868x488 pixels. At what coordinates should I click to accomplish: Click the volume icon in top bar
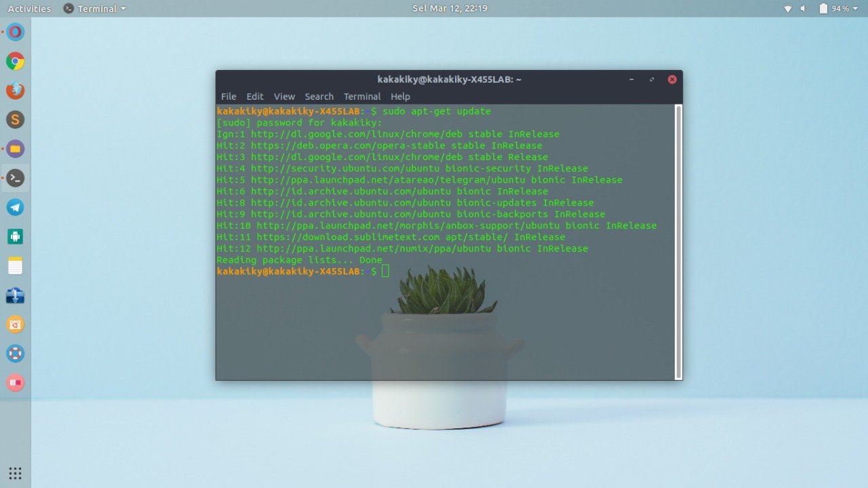[x=805, y=9]
